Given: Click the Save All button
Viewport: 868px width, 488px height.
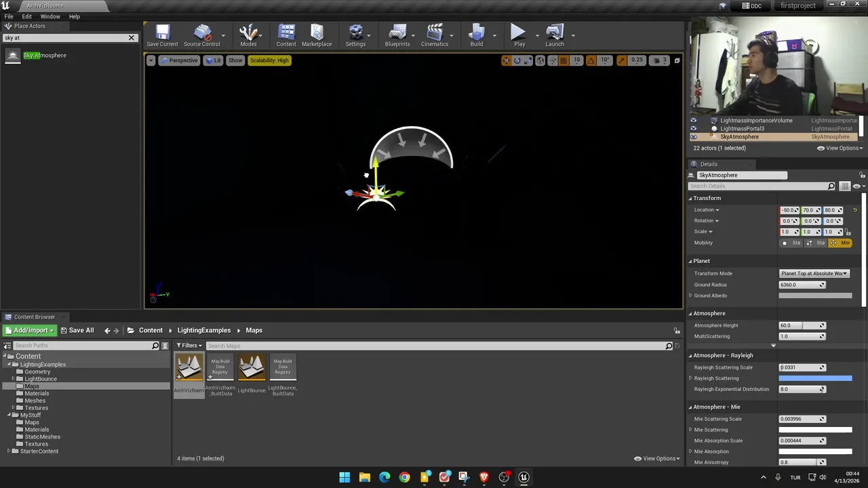Looking at the screenshot, I should tap(77, 330).
